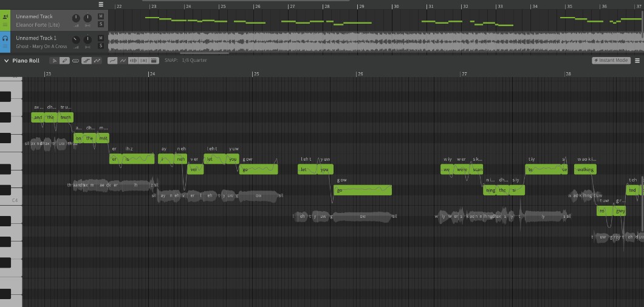
Task: Click the clapperboard icon in Piano Roll toolbar
Action: [154, 61]
